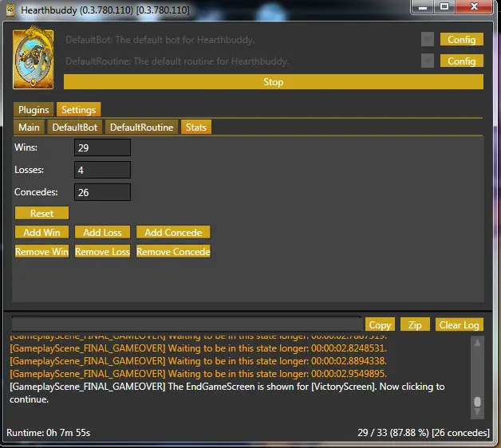Clear the log output

click(x=460, y=324)
